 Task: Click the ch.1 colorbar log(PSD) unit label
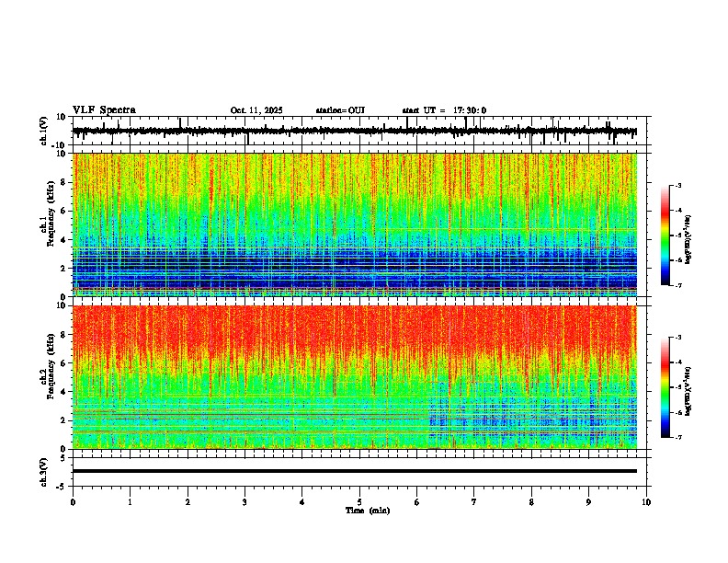point(688,239)
